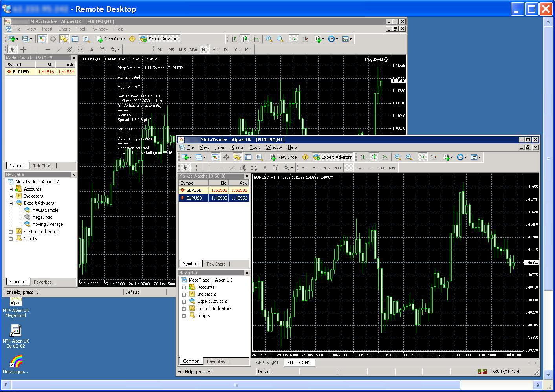The width and height of the screenshot is (555, 392).
Task: Select GBPUSD row in front Market Watch
Action: (214, 190)
